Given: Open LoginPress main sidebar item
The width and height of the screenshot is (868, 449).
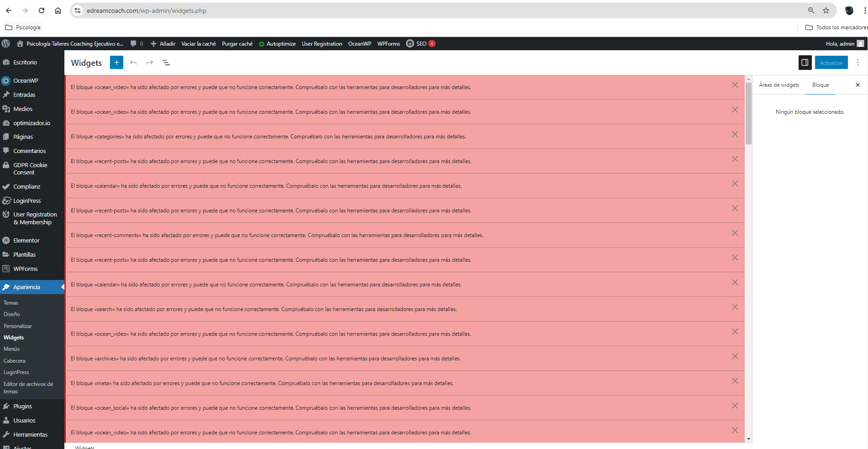Looking at the screenshot, I should [27, 201].
